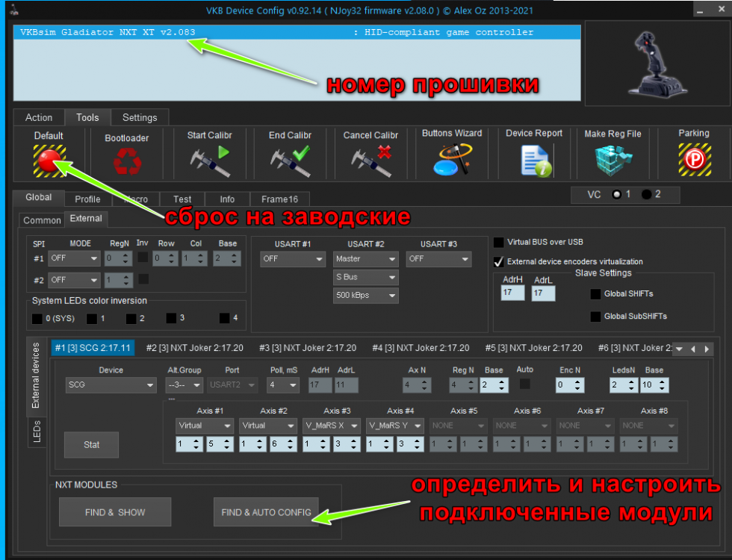Screen dimensions: 732x560
Task: Toggle LED color inversion checkbox 4
Action: pos(225,318)
